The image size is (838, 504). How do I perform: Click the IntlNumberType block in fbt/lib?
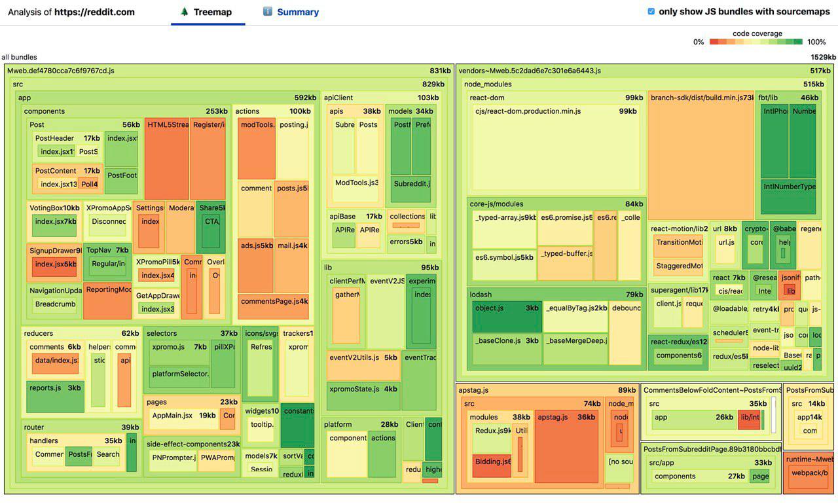pos(788,196)
